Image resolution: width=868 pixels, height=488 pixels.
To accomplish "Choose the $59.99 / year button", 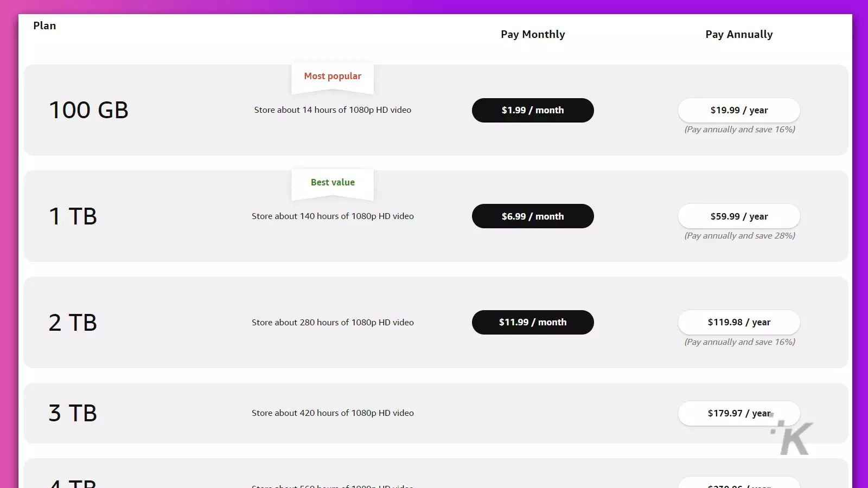I will click(x=739, y=216).
